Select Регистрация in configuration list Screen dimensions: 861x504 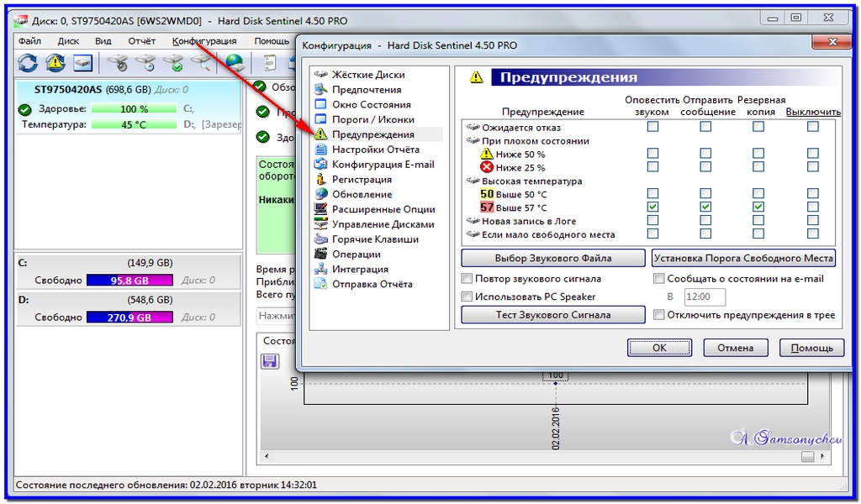tap(362, 179)
